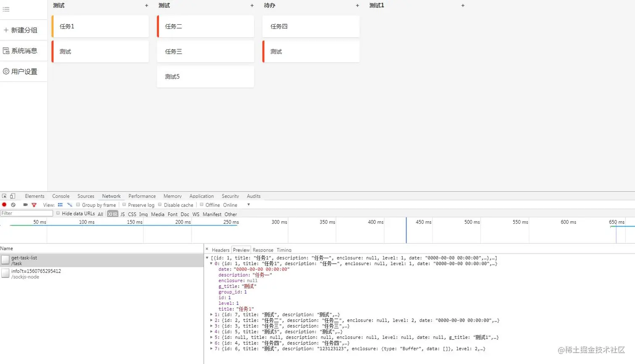Toggle the network overview view icon

(70, 205)
